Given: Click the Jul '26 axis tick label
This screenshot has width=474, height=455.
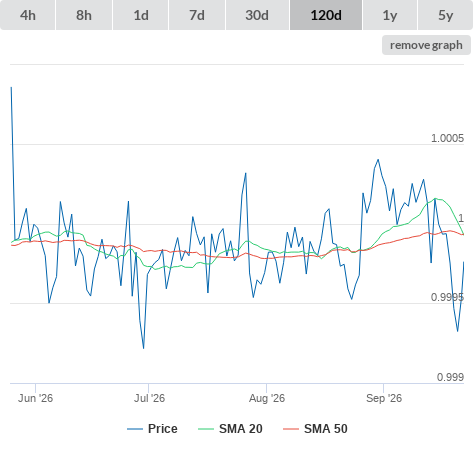Looking at the screenshot, I should click(149, 398).
